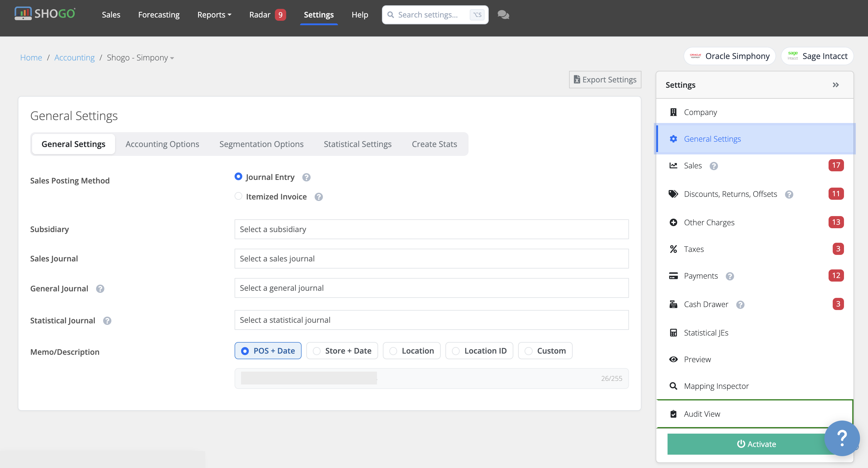Click General Settings tab in tab strip
This screenshot has height=468, width=868.
(74, 144)
